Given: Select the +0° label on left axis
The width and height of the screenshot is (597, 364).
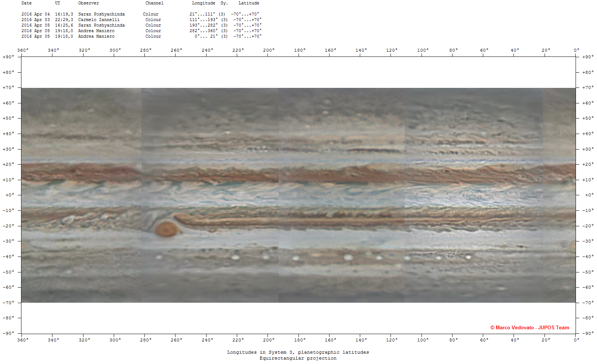Looking at the screenshot, I should tap(9, 195).
